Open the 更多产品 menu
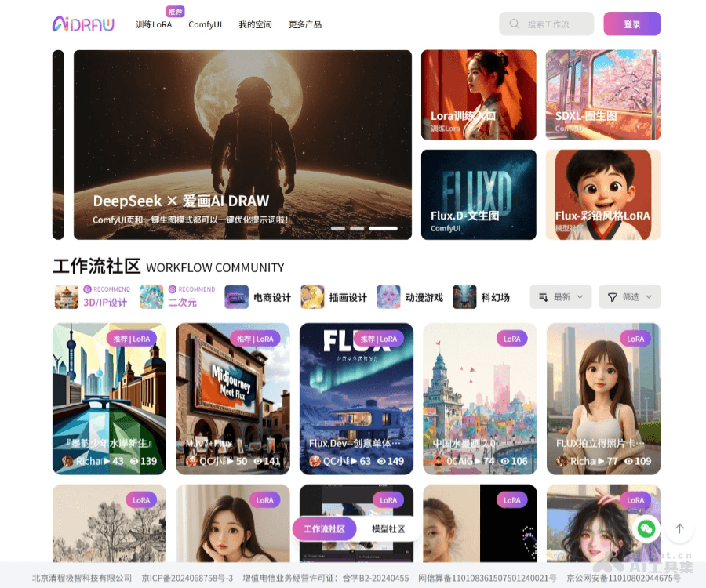The image size is (706, 588). coord(305,24)
